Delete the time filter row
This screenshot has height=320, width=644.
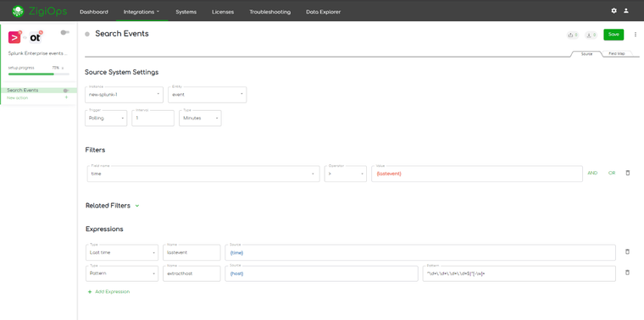(x=627, y=174)
